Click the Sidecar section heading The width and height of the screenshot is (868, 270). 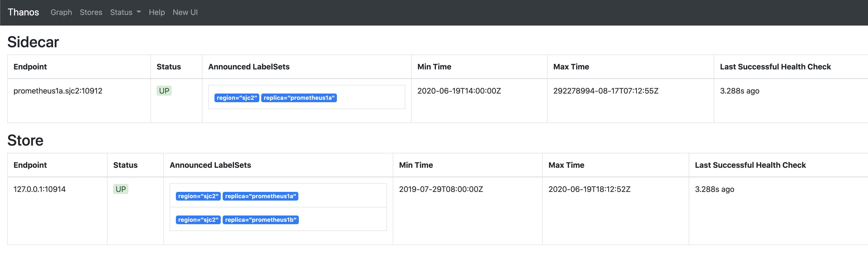click(33, 42)
